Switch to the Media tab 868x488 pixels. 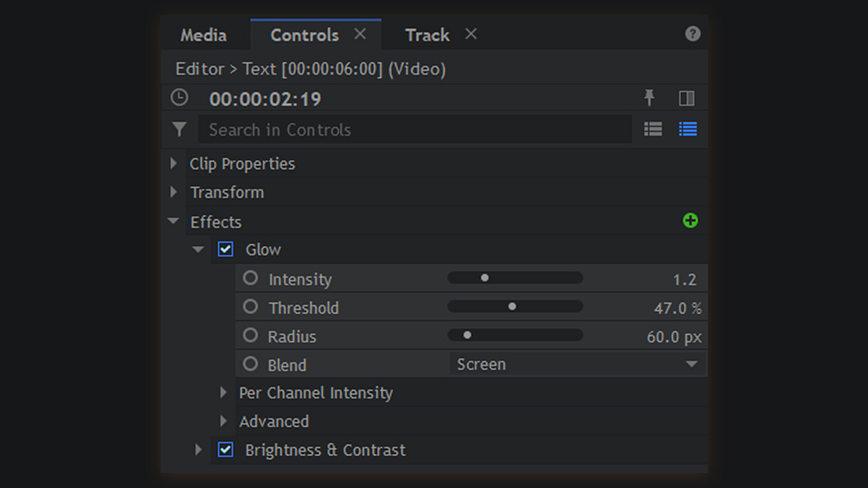(x=203, y=35)
